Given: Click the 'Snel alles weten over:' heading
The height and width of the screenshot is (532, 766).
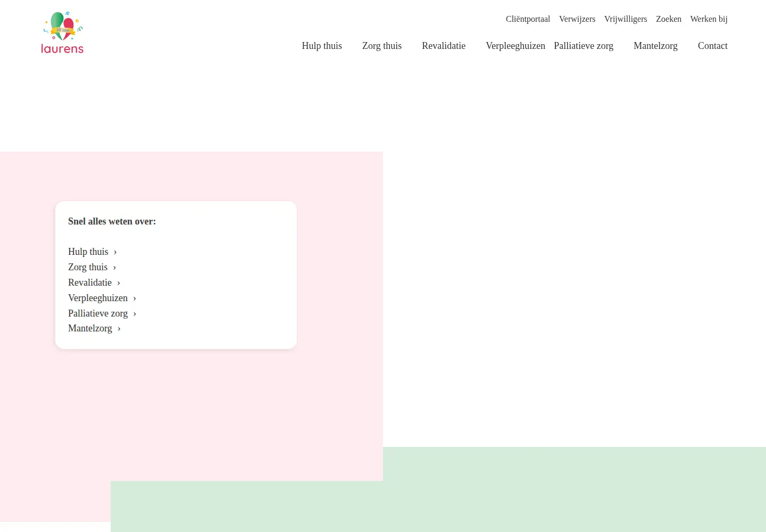Looking at the screenshot, I should 112,221.
